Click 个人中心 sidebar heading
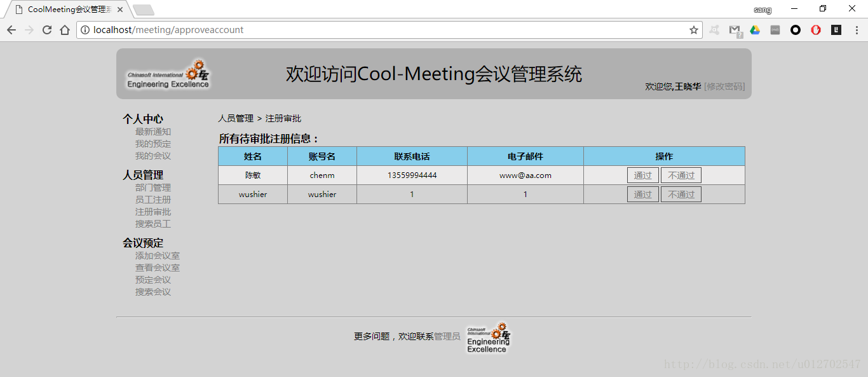Image resolution: width=868 pixels, height=377 pixels. point(143,119)
